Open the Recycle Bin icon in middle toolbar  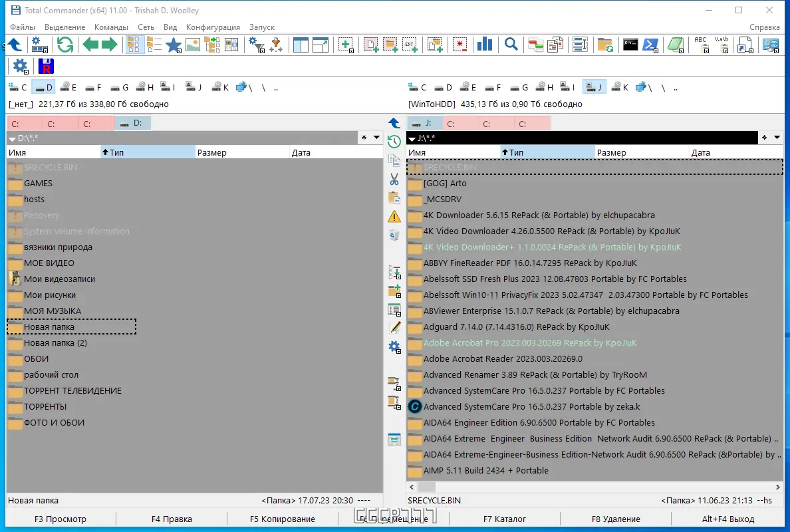click(x=394, y=235)
